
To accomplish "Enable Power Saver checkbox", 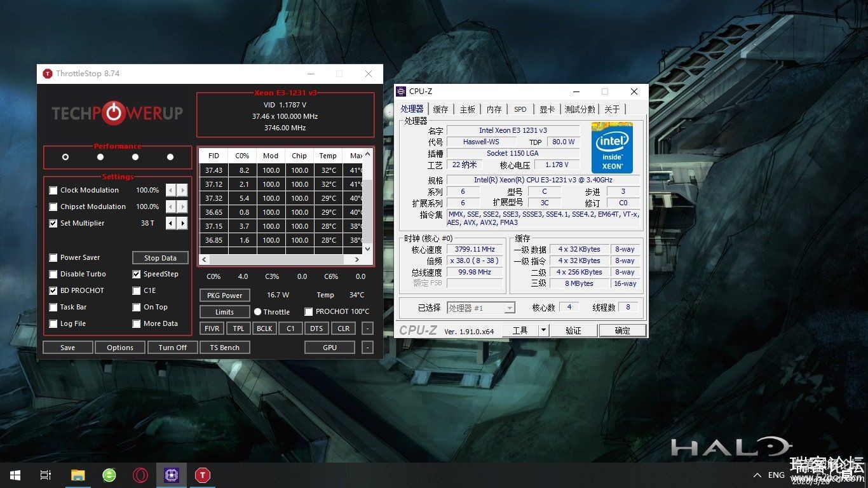I will point(53,257).
